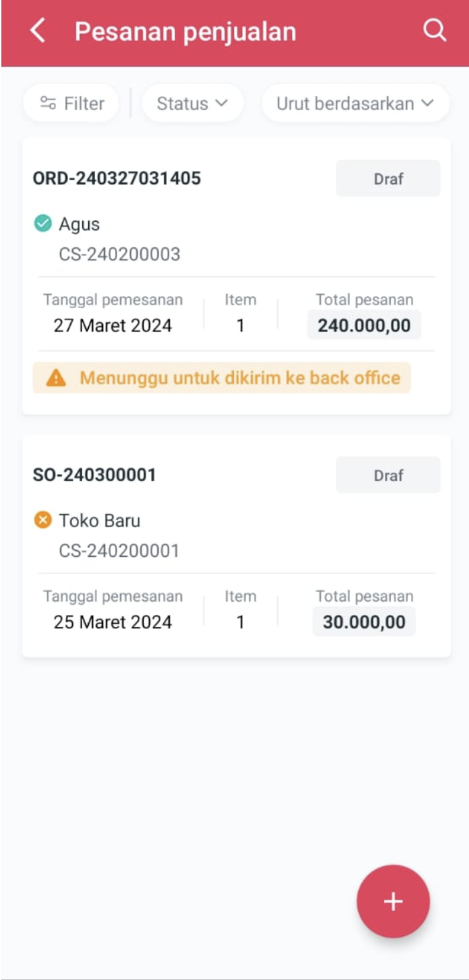Tap the 240.000,00 total amount
Image resolution: width=469 pixels, height=980 pixels.
(x=364, y=326)
